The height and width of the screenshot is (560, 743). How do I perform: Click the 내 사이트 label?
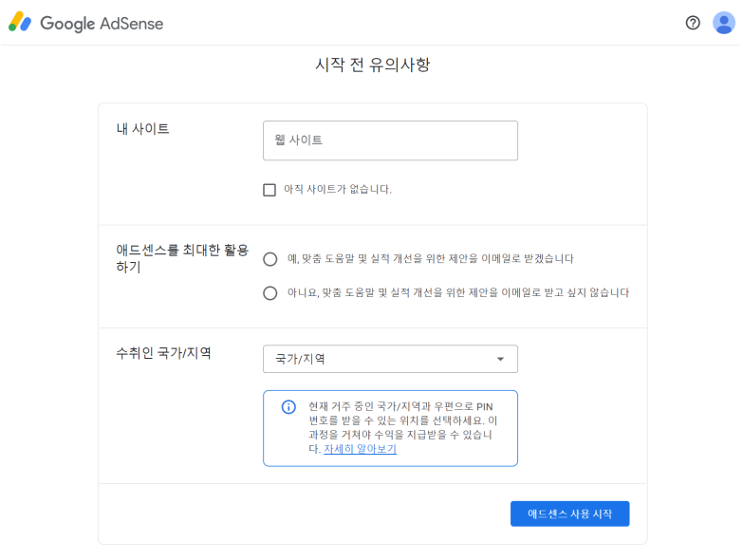coord(142,128)
